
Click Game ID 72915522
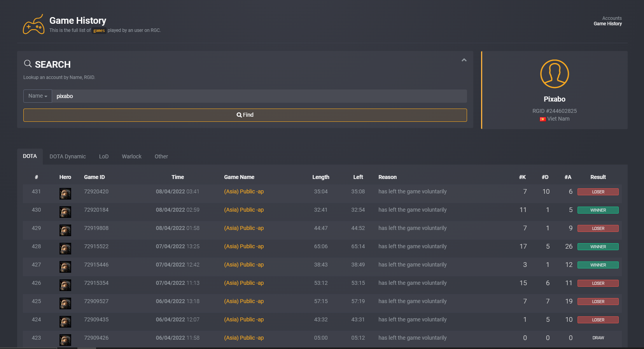pos(96,246)
